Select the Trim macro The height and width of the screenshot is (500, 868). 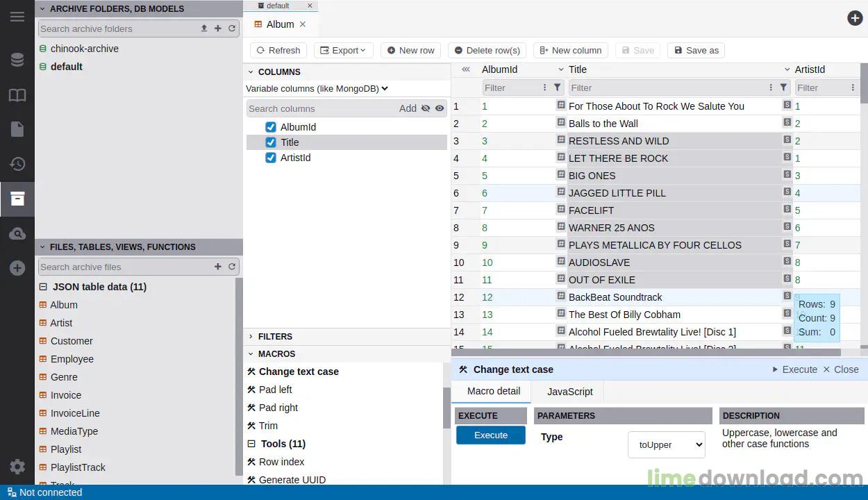[x=268, y=426]
